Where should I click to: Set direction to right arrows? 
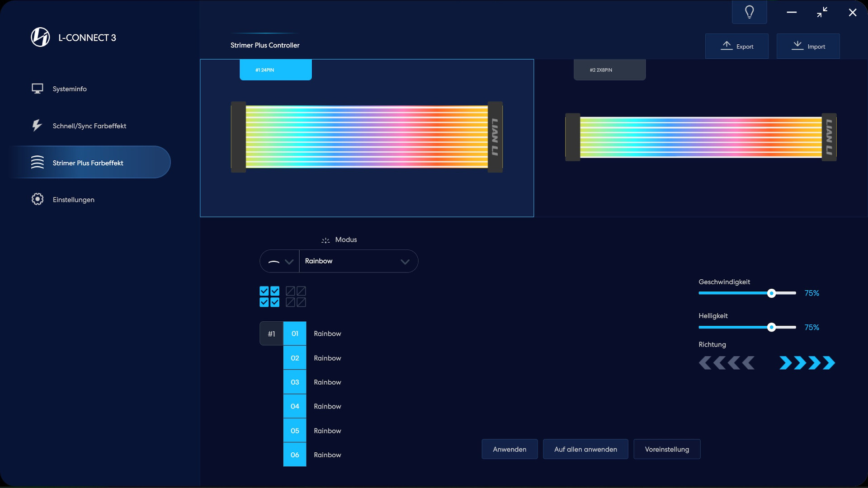click(807, 363)
